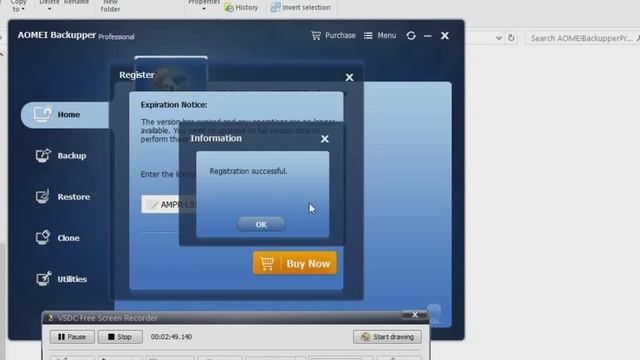Refresh the File Explorer address bar
This screenshot has height=360, width=640.
point(511,38)
